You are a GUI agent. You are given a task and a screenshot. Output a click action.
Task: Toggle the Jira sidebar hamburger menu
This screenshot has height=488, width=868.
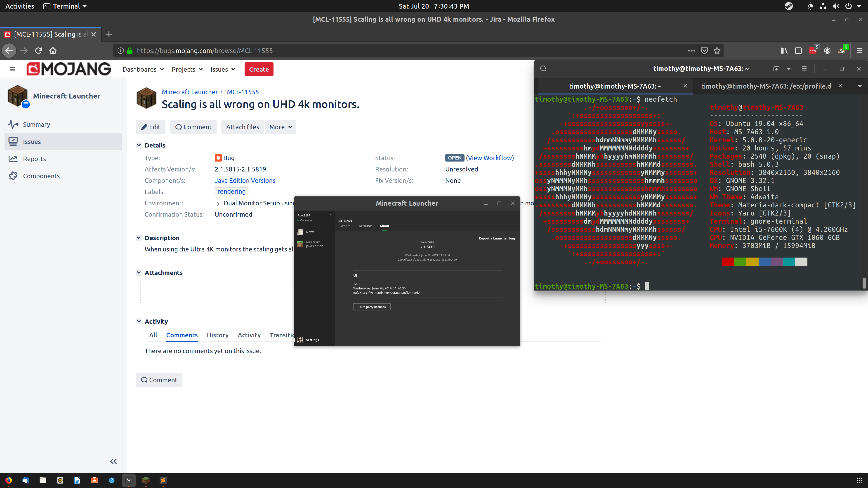click(13, 69)
